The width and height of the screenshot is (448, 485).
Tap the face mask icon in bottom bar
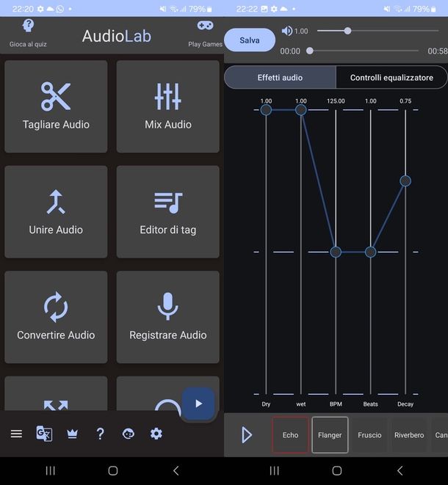pyautogui.click(x=129, y=434)
